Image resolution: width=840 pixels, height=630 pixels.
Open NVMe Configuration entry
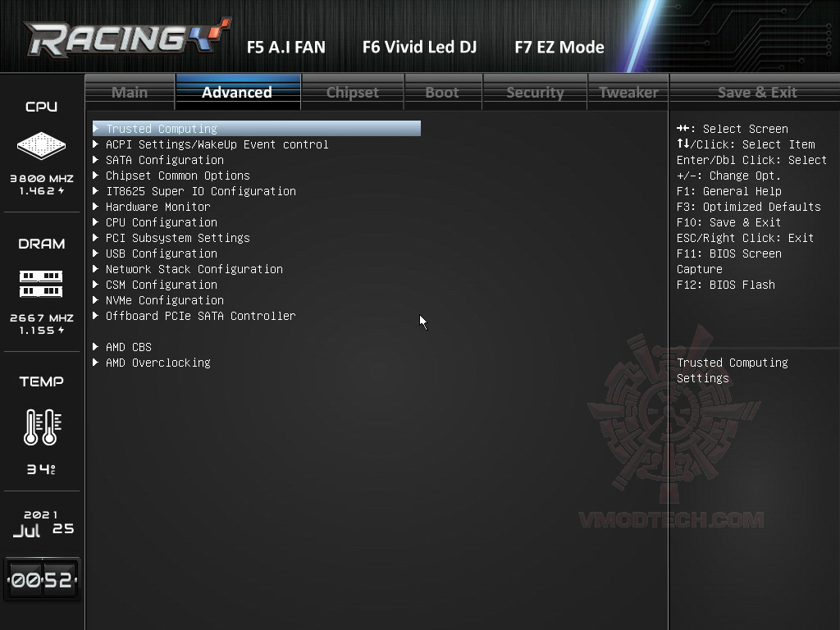click(x=164, y=300)
